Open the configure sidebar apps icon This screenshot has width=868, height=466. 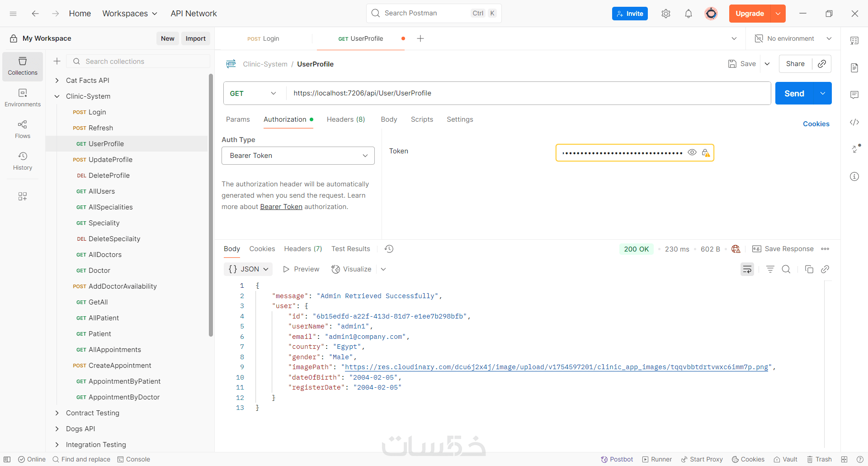point(23,196)
